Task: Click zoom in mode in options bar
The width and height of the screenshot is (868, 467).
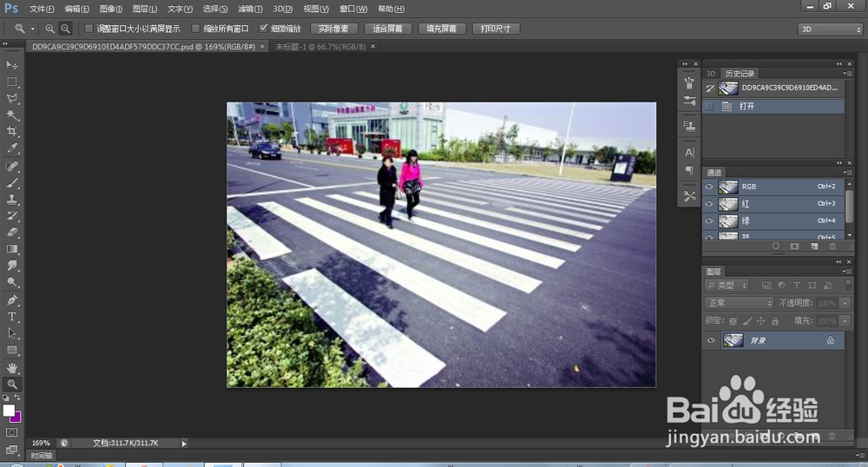Action: [x=49, y=29]
